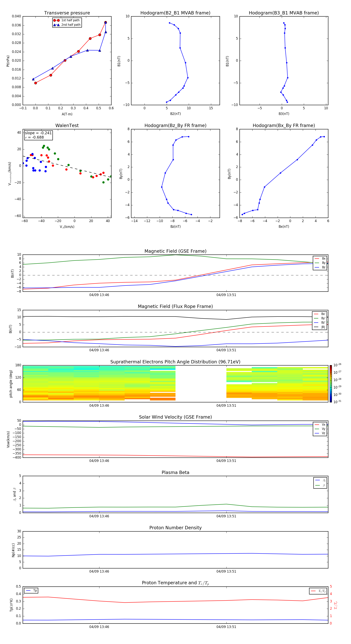Click the Hodogram(B2_B1 MVAB frame) title

click(x=175, y=13)
